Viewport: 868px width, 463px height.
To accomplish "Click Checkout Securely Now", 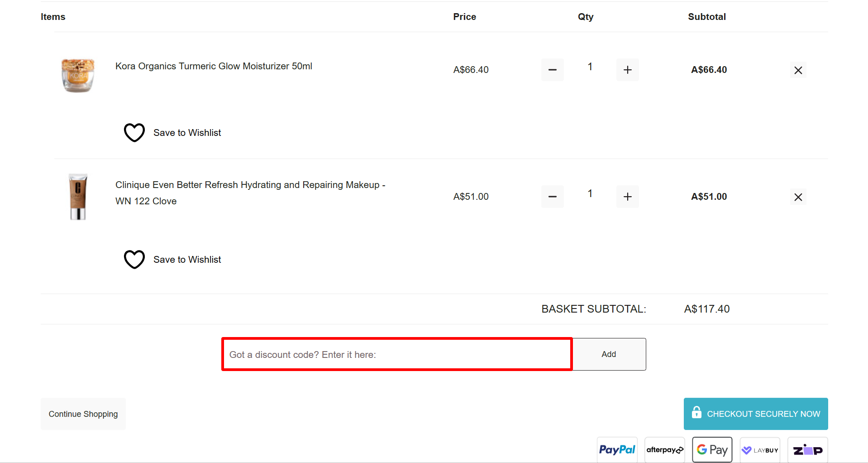I will (x=755, y=414).
